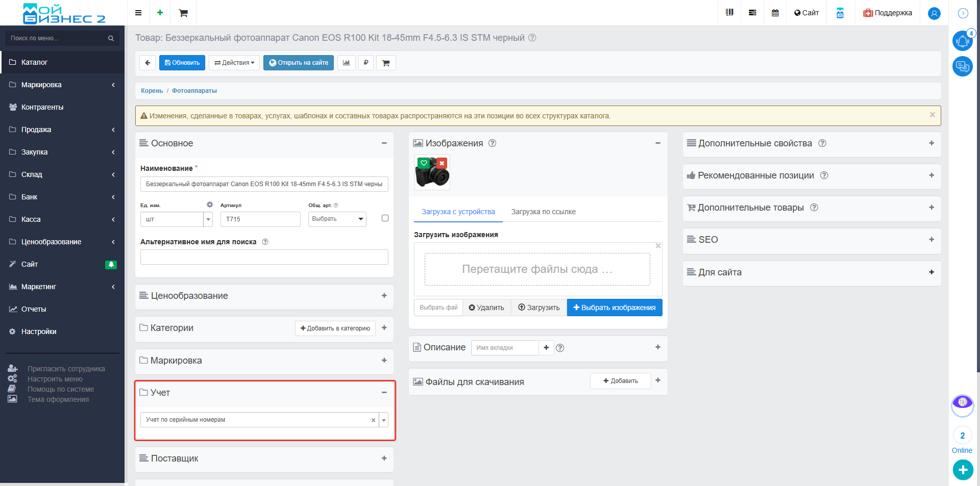Viewport: 980px width, 486px height.
Task: Open Каталог in the sidebar
Action: tap(62, 62)
